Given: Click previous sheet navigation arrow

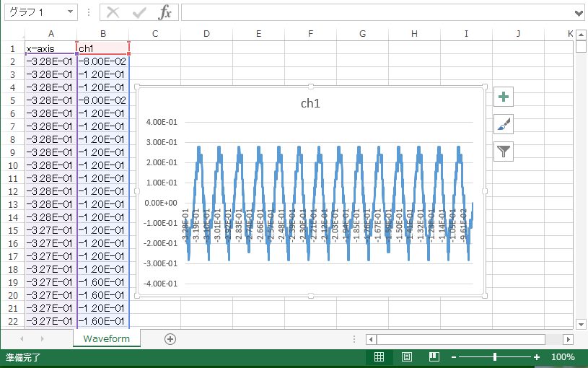Looking at the screenshot, I should [22, 338].
